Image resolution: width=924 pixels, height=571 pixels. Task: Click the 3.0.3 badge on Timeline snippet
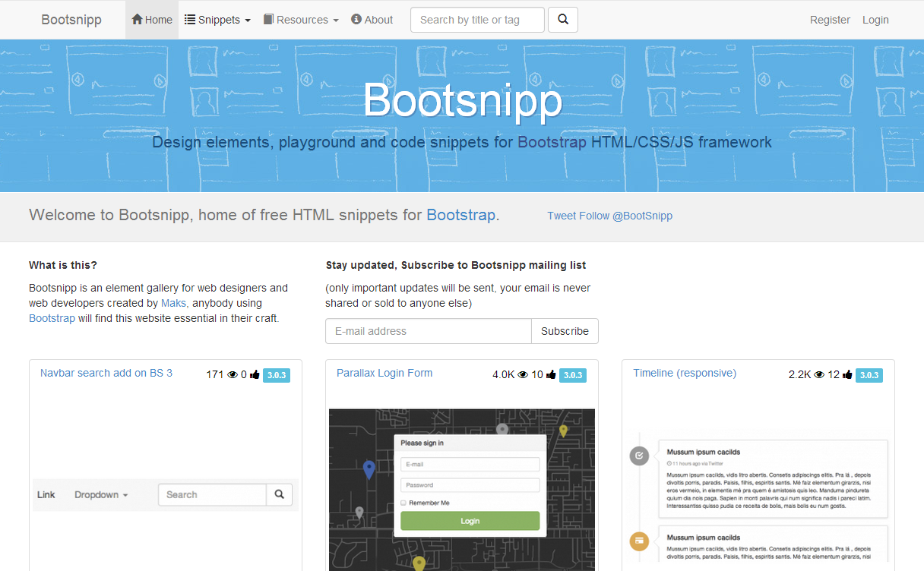(869, 375)
